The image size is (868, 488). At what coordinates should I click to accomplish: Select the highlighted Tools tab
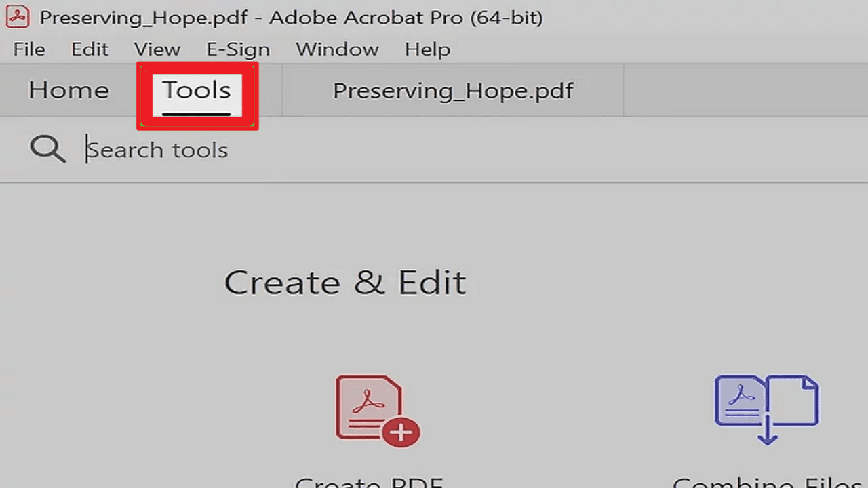point(197,91)
